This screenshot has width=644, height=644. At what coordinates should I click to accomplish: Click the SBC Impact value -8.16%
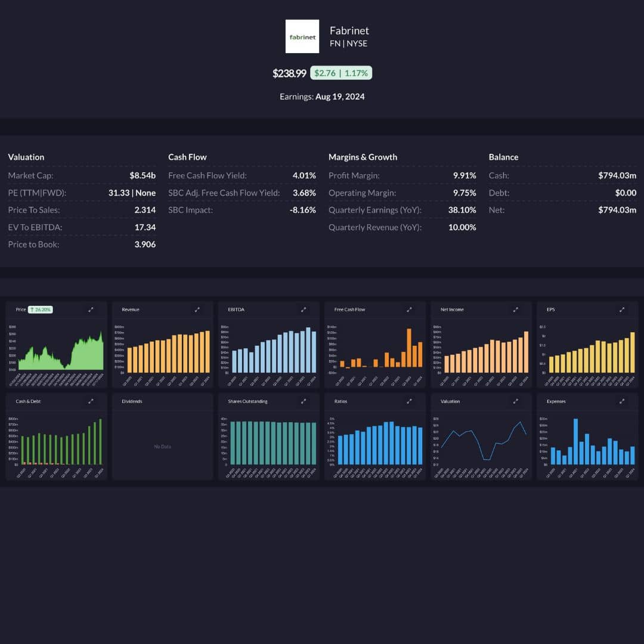tap(303, 210)
